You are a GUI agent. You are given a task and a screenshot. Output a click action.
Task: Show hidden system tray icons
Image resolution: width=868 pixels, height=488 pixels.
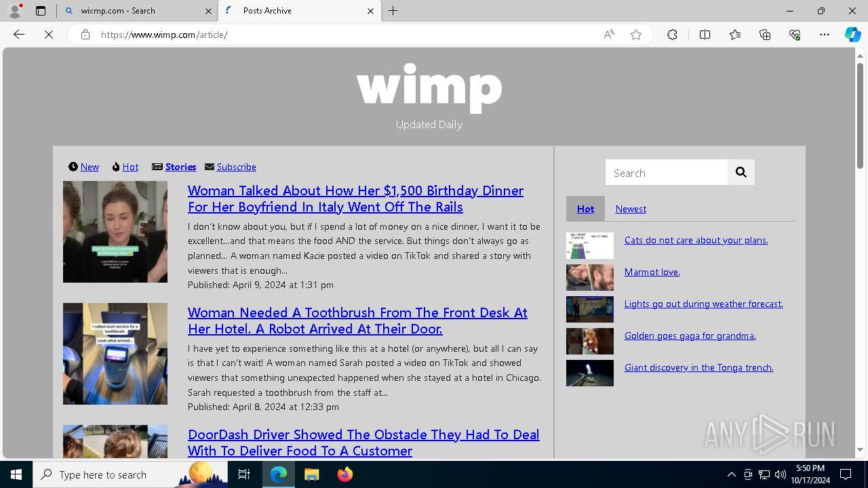731,474
